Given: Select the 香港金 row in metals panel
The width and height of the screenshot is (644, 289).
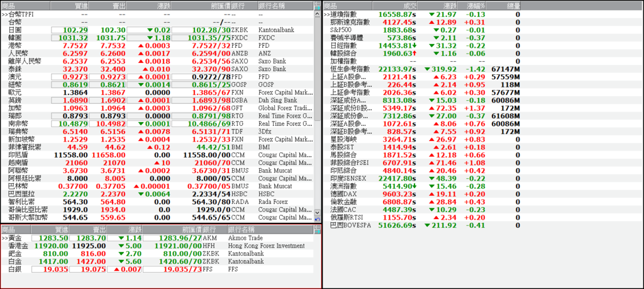Looking at the screenshot, I should point(157,246).
